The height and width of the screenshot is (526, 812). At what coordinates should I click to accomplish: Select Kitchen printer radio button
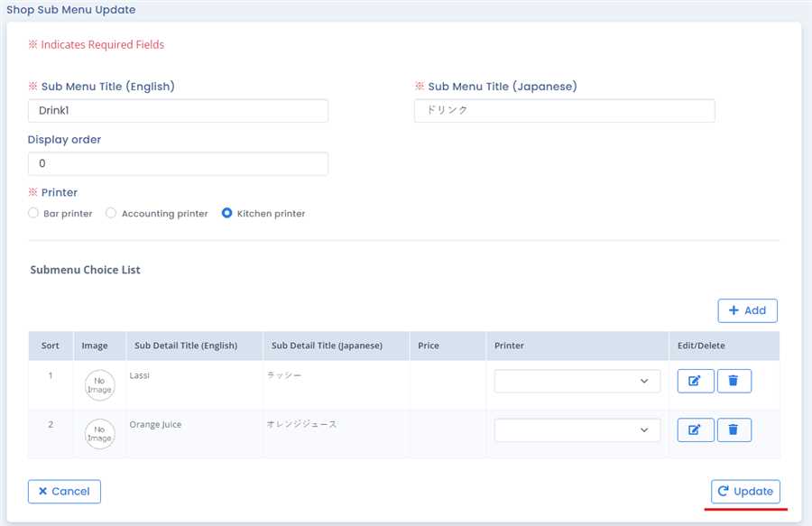click(x=227, y=214)
